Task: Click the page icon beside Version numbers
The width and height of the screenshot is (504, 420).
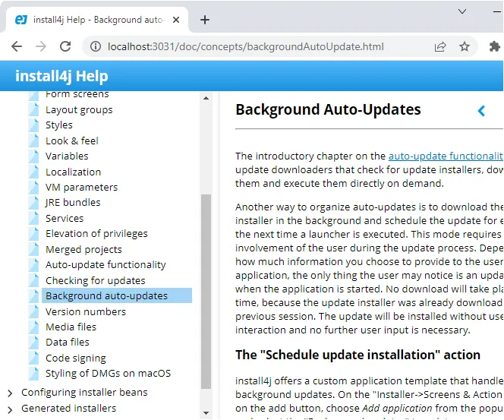Action: [x=33, y=311]
